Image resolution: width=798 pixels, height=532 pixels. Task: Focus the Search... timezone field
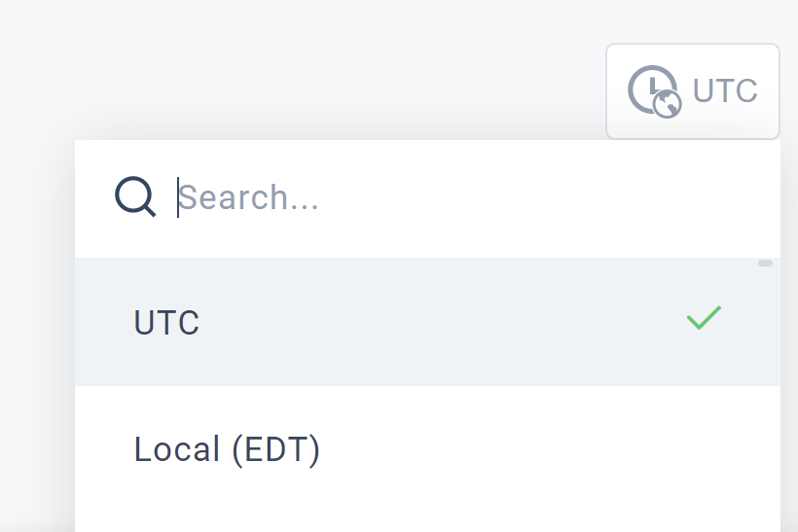427,197
